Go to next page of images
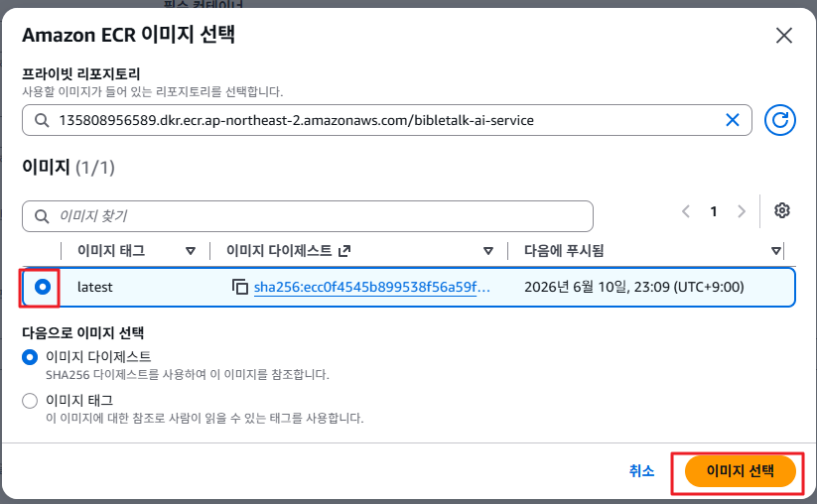The width and height of the screenshot is (817, 504). [x=742, y=211]
